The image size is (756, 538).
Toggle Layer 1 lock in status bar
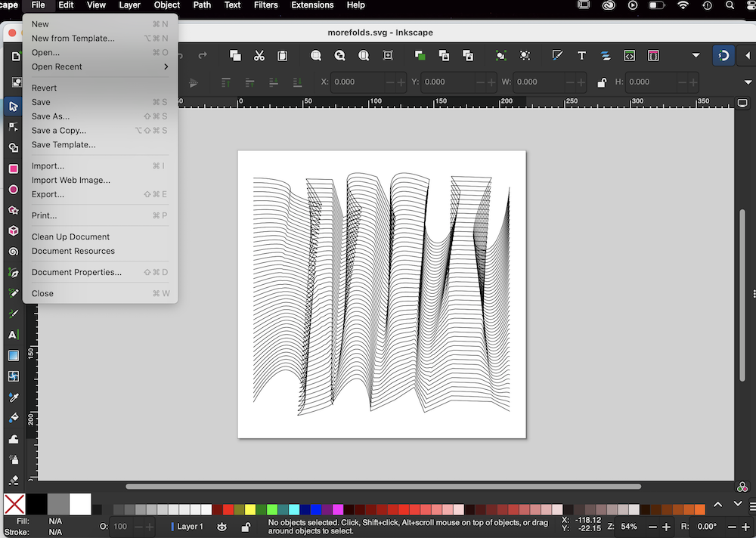pos(246,527)
